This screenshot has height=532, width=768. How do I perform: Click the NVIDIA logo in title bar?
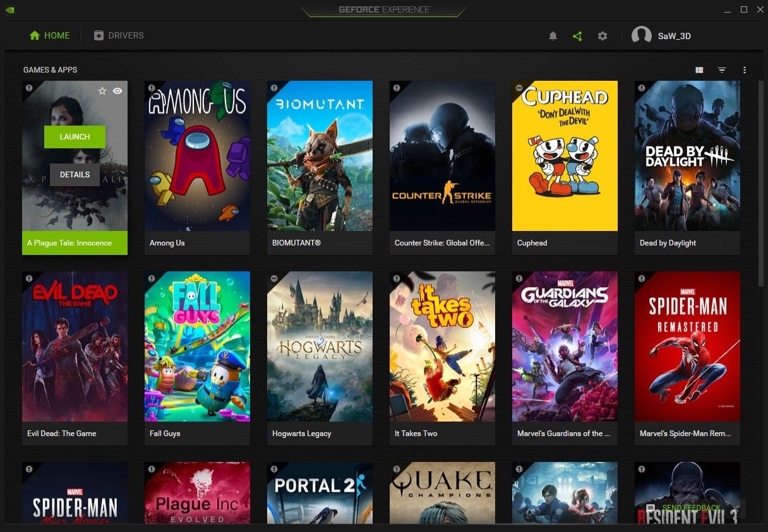point(9,9)
